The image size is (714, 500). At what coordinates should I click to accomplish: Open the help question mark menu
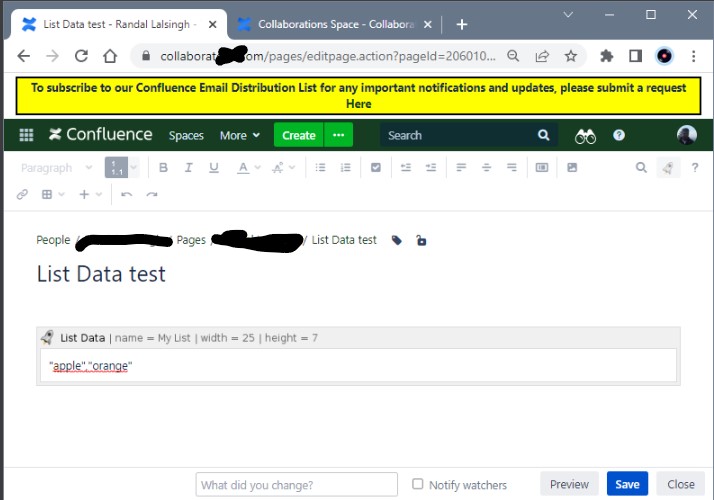tap(619, 135)
